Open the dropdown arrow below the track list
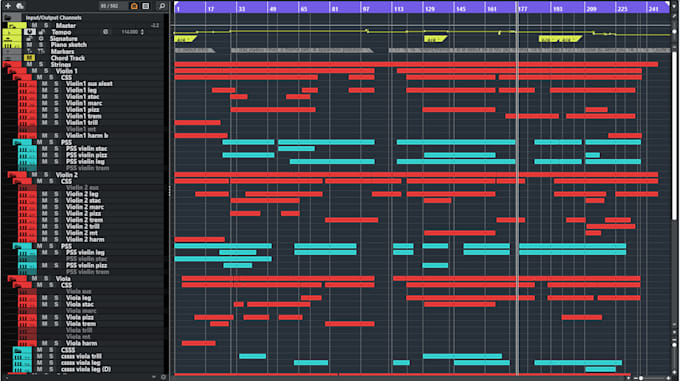 [154, 377]
